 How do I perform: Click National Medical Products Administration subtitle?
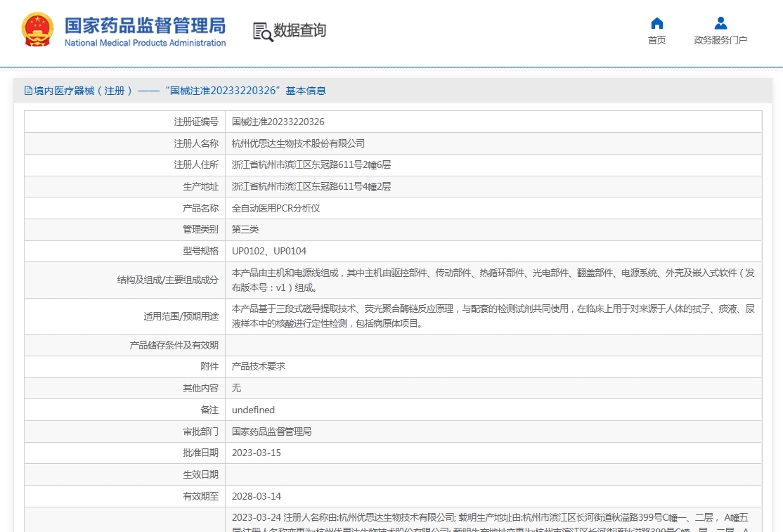click(145, 43)
